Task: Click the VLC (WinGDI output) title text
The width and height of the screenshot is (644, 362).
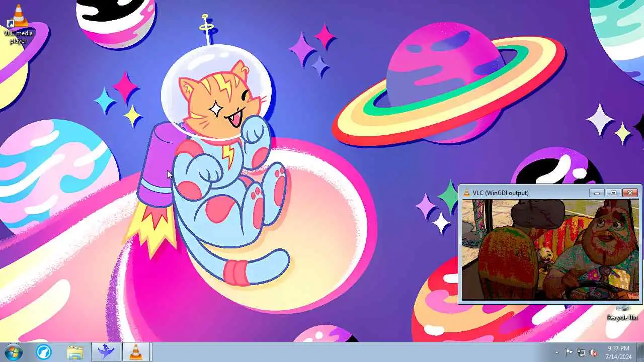Action: [501, 193]
